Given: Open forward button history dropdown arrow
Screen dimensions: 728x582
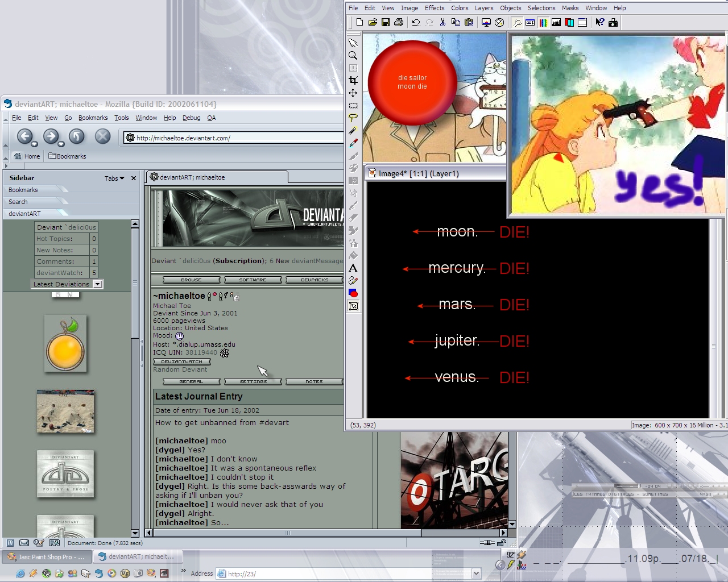Looking at the screenshot, I should pyautogui.click(x=61, y=144).
